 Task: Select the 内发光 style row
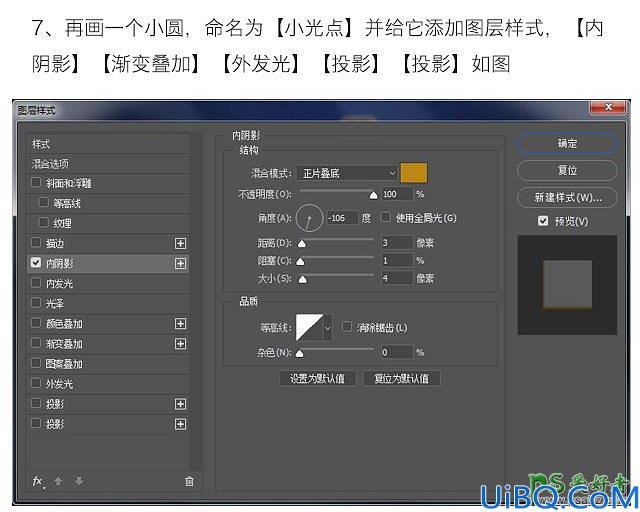(108, 283)
